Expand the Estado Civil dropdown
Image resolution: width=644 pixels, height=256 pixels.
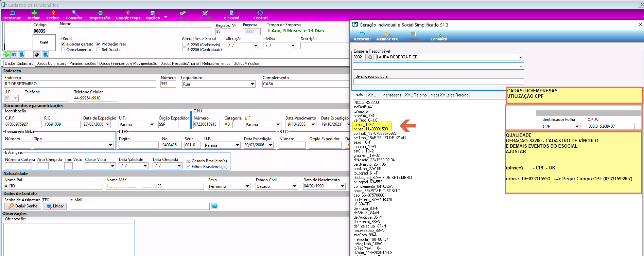click(x=295, y=186)
